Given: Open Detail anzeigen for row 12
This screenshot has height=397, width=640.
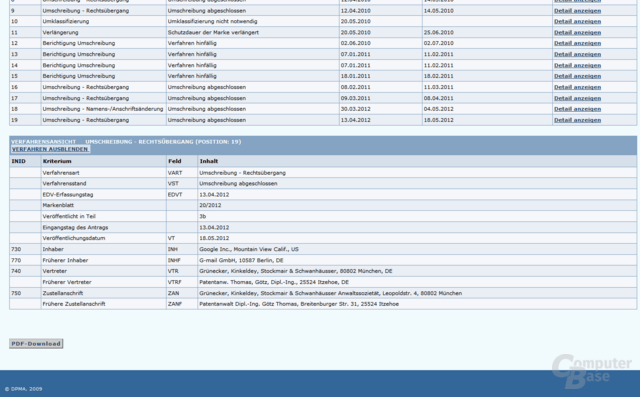Looking at the screenshot, I should coord(577,43).
